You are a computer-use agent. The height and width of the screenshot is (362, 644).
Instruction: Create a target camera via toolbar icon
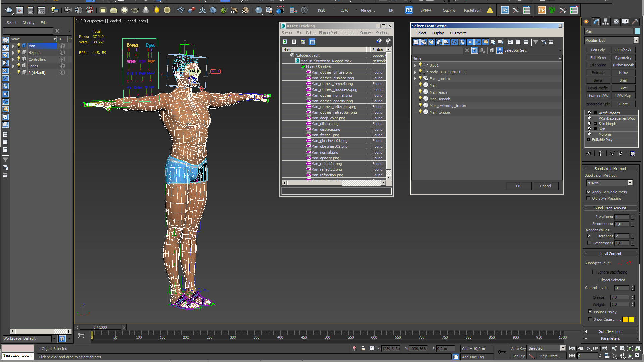(x=67, y=10)
